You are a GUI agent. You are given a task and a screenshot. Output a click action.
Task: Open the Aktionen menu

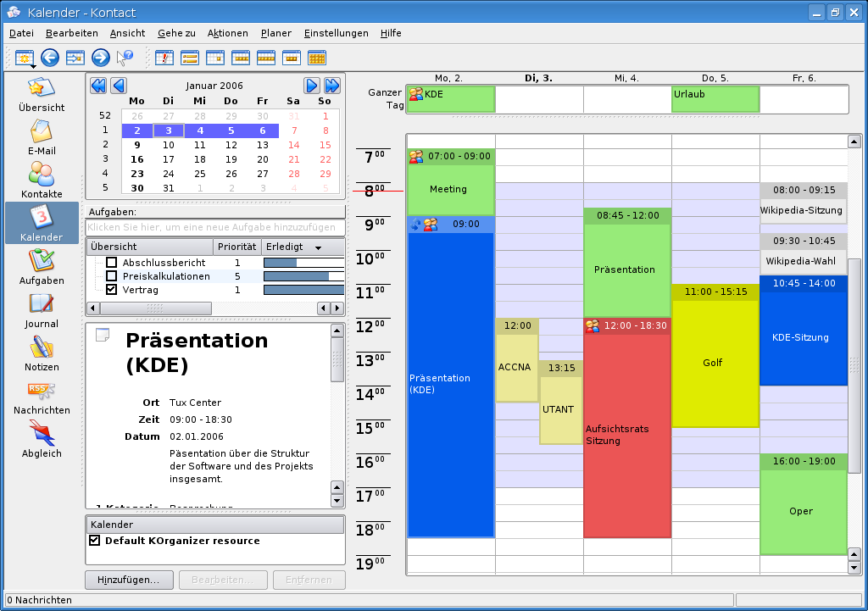[227, 33]
